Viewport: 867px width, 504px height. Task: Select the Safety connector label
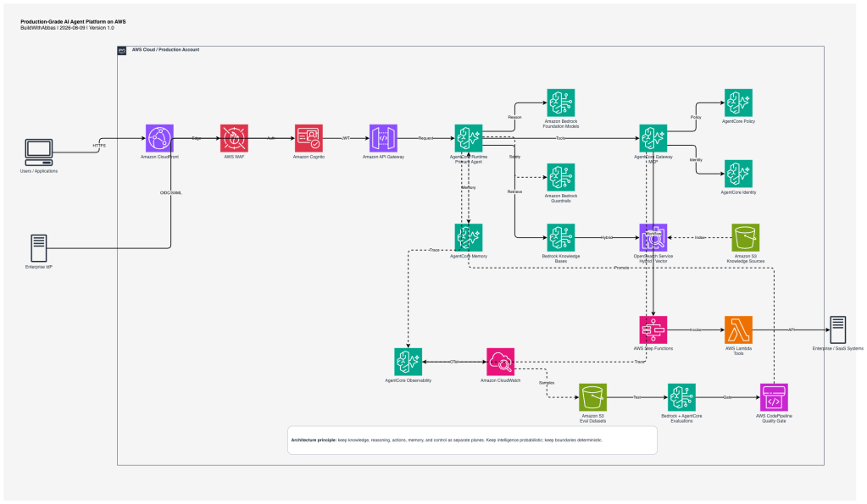tap(514, 157)
